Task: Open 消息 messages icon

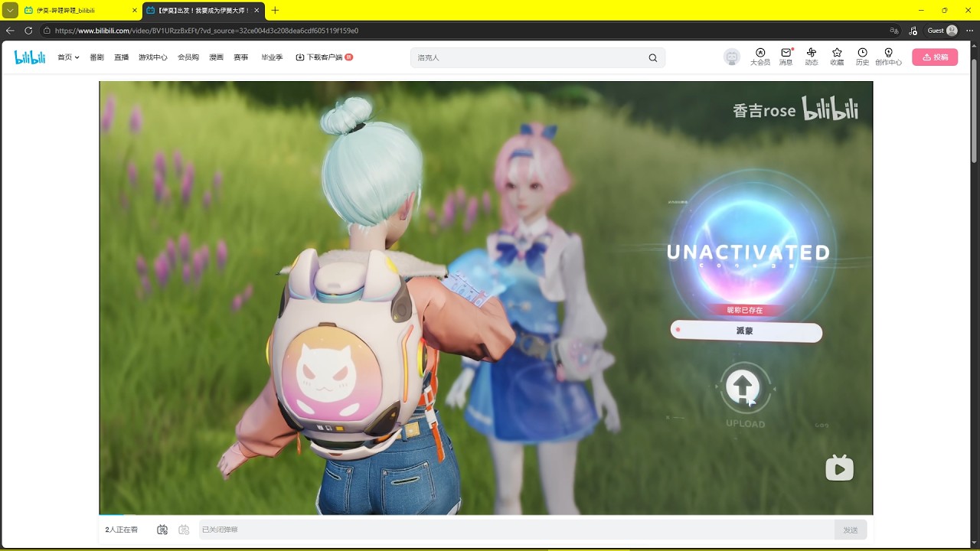Action: click(x=786, y=57)
